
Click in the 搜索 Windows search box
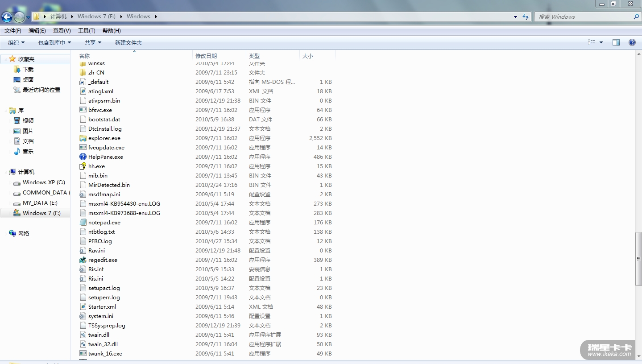click(x=584, y=17)
